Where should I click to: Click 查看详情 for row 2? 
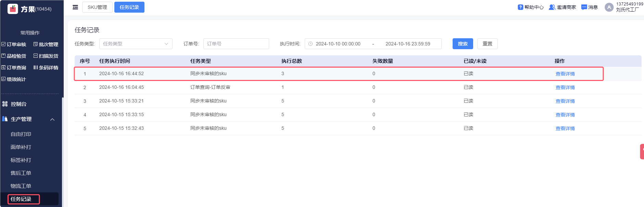(565, 87)
